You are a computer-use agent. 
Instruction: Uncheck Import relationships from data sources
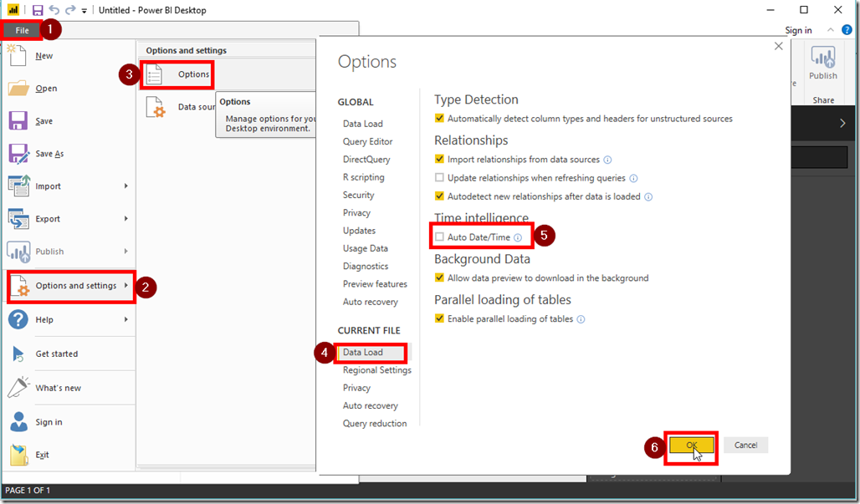coord(439,160)
